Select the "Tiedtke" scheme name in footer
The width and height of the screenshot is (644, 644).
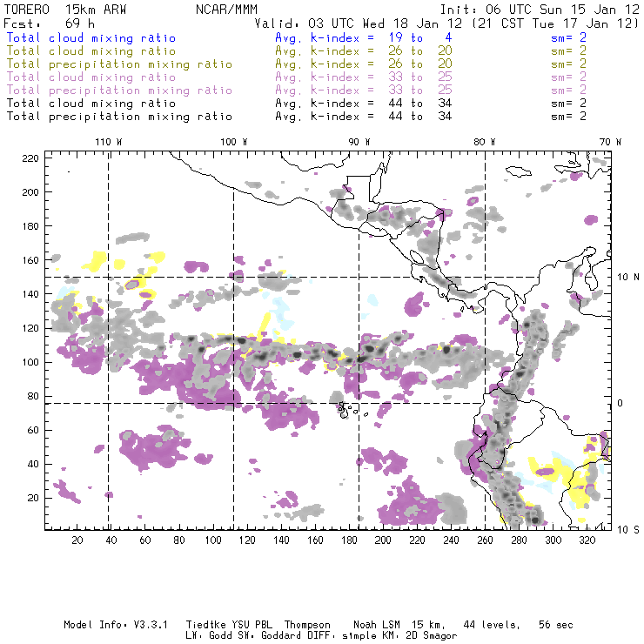pos(205,625)
